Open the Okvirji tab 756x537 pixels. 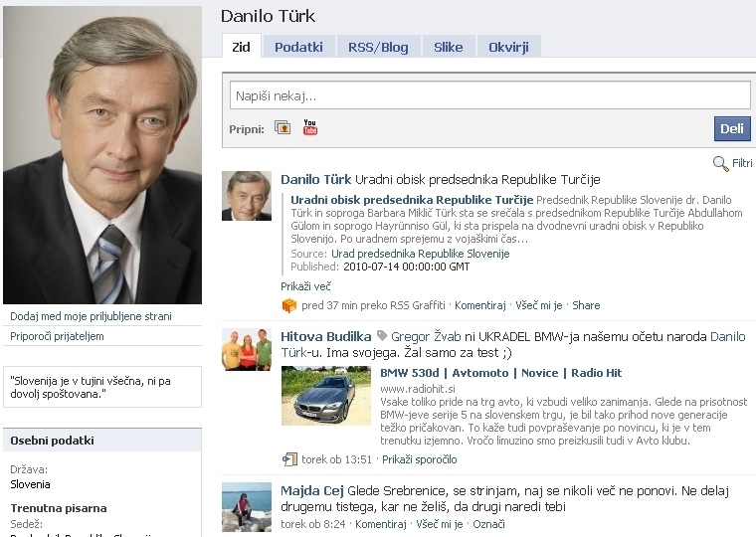tap(508, 48)
